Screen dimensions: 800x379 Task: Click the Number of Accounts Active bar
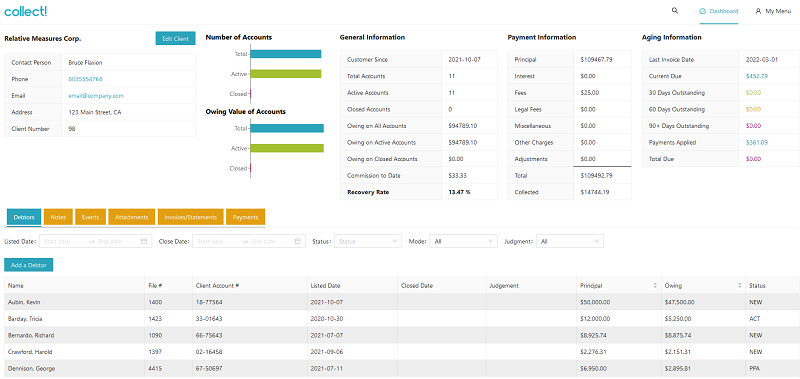point(286,74)
